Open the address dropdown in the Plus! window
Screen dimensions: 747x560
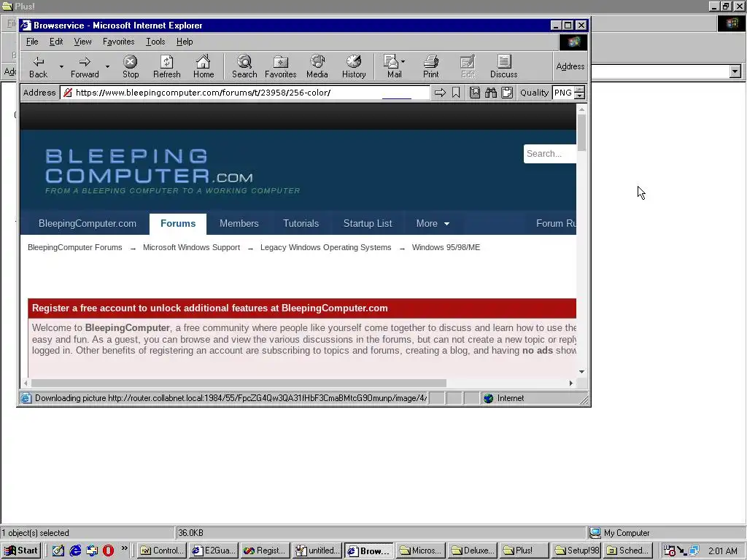tap(735, 72)
